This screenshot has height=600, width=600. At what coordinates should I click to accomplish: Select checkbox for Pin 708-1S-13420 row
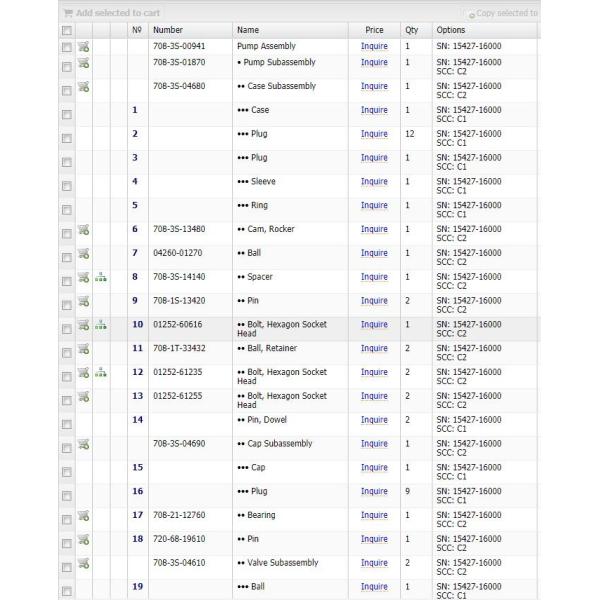pyautogui.click(x=67, y=305)
